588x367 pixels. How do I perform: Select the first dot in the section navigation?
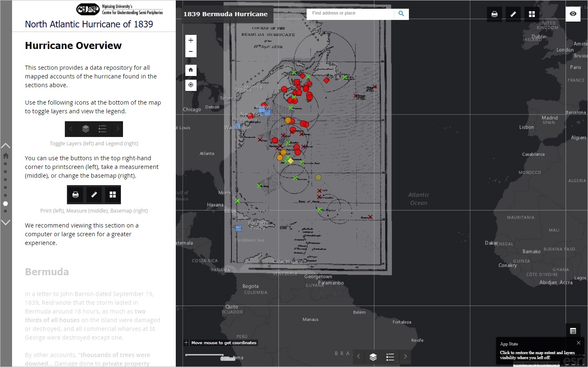(5, 164)
